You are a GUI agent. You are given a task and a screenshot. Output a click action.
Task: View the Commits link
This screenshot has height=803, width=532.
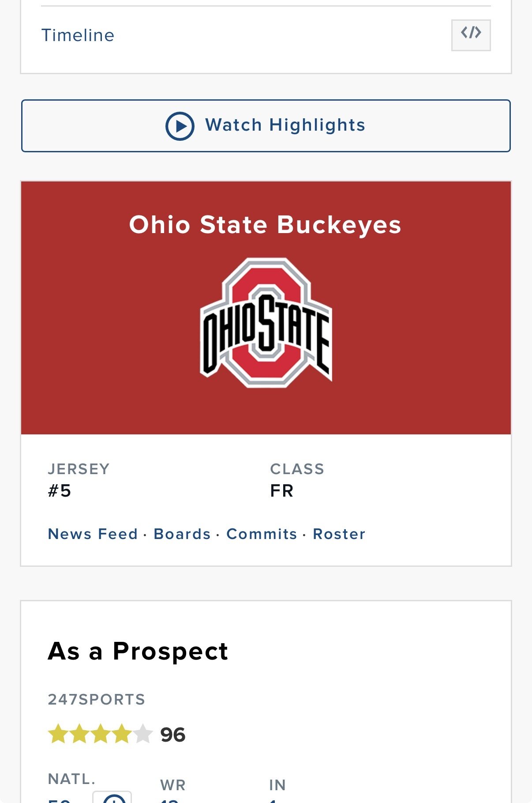tap(262, 534)
